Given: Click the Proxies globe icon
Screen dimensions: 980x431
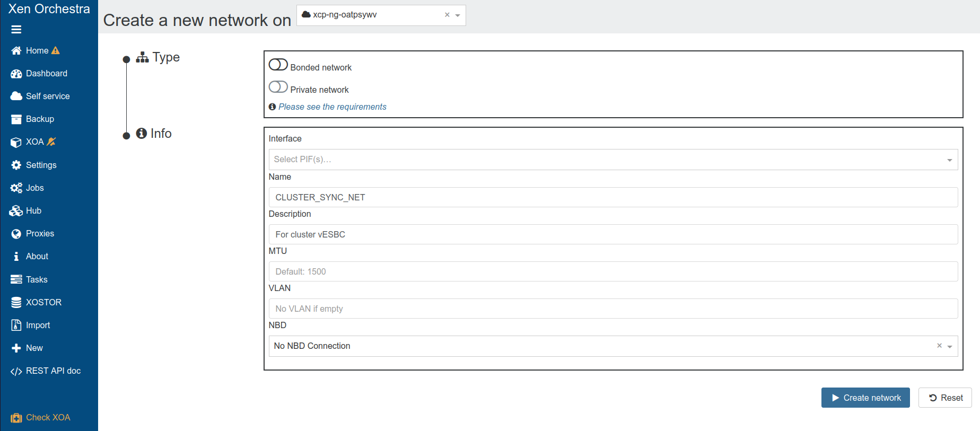Looking at the screenshot, I should point(16,234).
